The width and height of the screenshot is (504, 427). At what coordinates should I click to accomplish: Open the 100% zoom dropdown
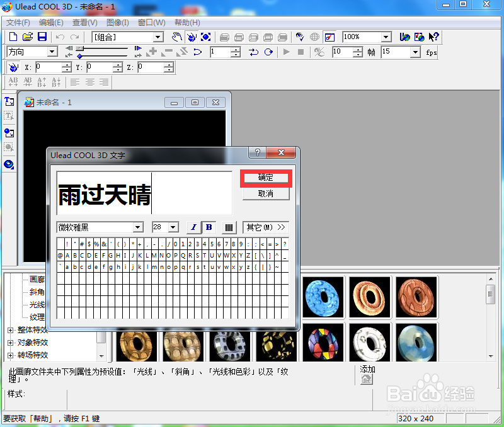coord(386,37)
